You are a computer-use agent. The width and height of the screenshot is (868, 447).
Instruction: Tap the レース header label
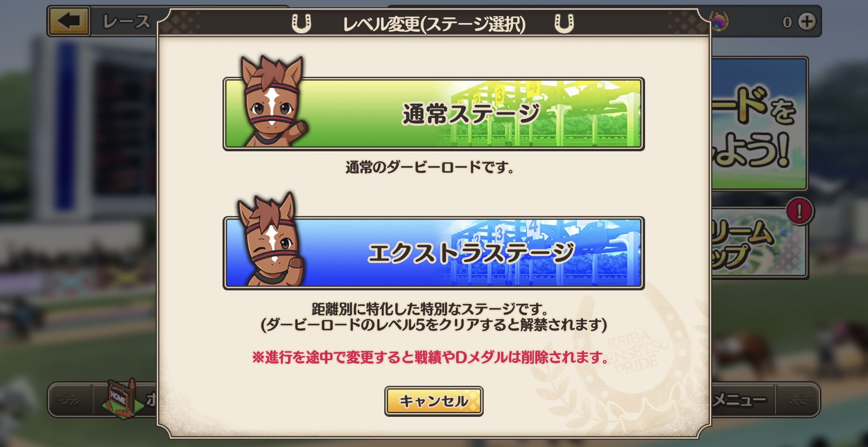point(127,21)
